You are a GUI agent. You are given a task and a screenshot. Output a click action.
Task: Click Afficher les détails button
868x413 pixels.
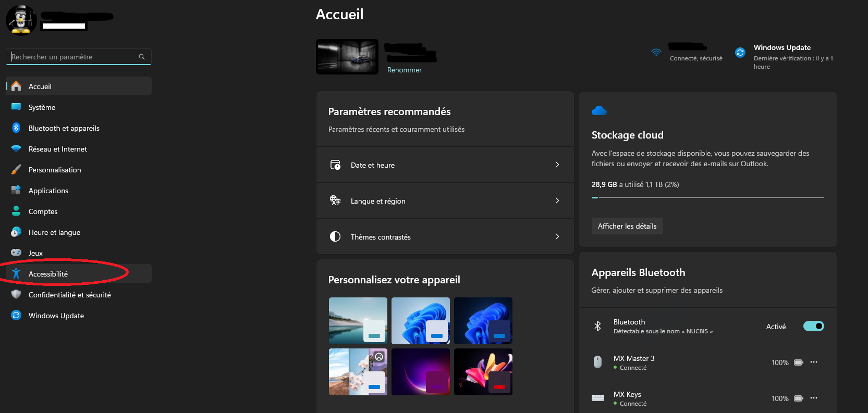(x=627, y=226)
